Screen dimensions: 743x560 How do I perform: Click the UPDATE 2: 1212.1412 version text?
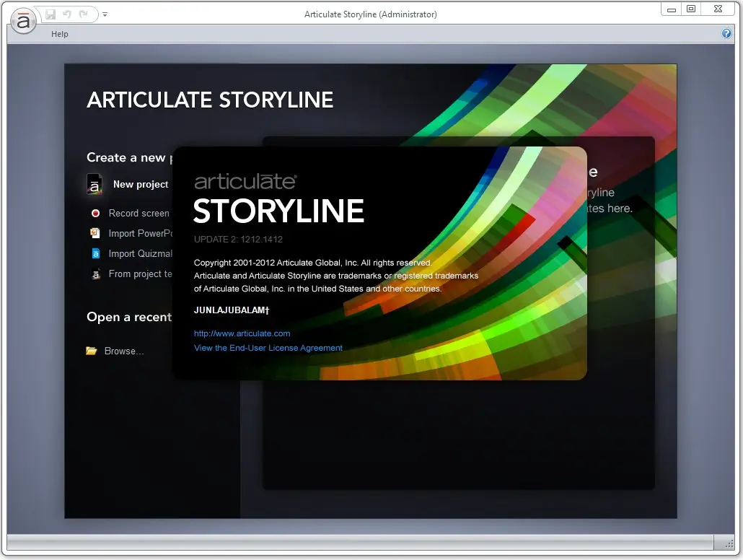pyautogui.click(x=238, y=240)
